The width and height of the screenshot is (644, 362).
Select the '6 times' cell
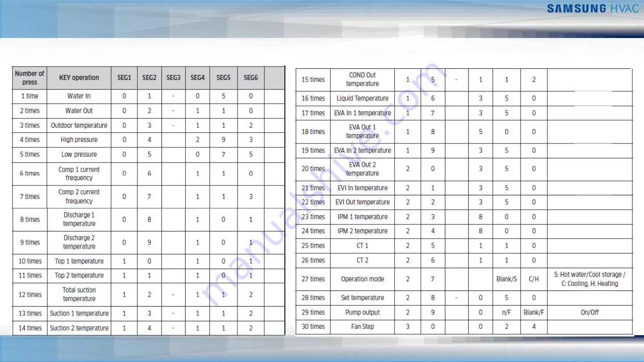click(x=30, y=173)
